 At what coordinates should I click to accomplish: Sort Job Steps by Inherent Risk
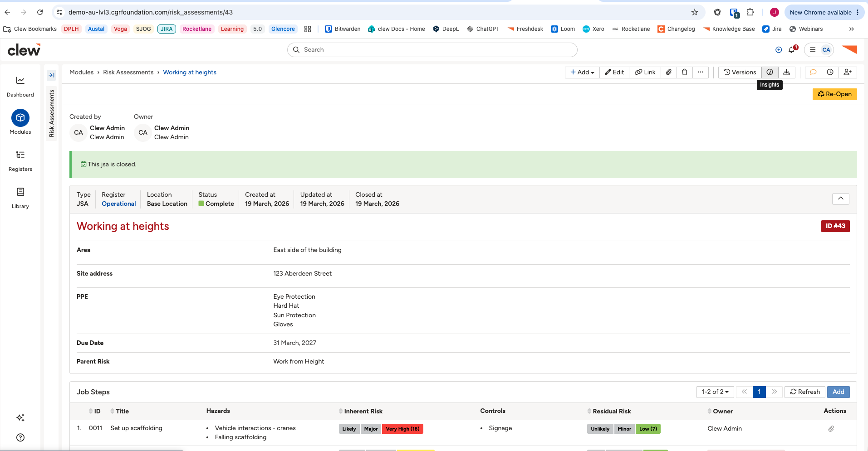pyautogui.click(x=361, y=411)
